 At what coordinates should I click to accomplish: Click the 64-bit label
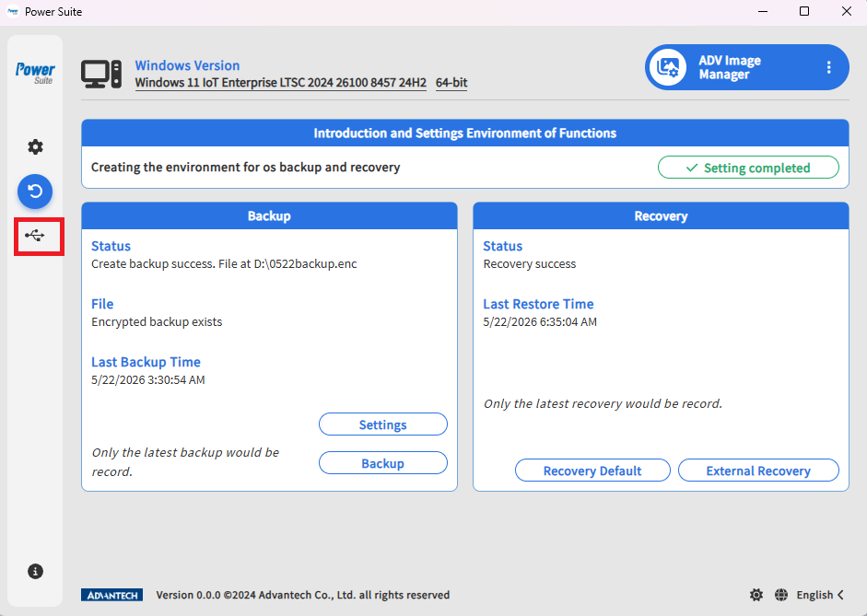coord(451,83)
